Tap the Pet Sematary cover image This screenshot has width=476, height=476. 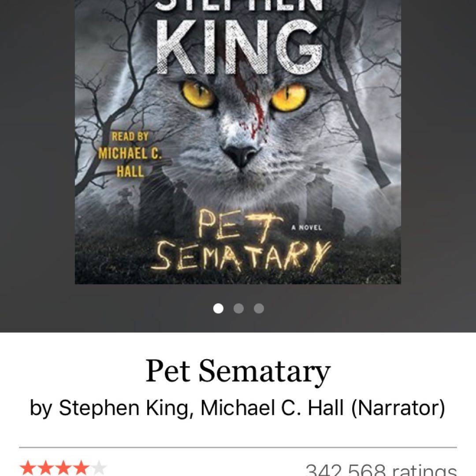(x=238, y=142)
